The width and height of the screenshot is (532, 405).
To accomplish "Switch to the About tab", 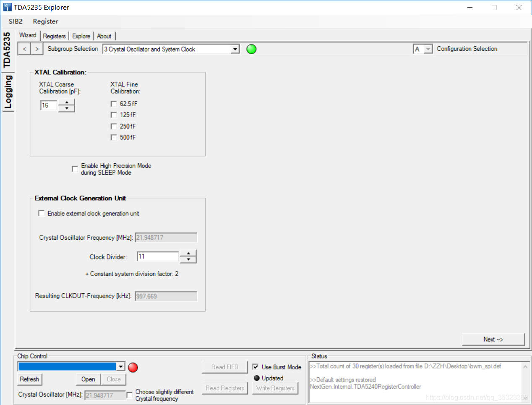I will click(x=104, y=36).
